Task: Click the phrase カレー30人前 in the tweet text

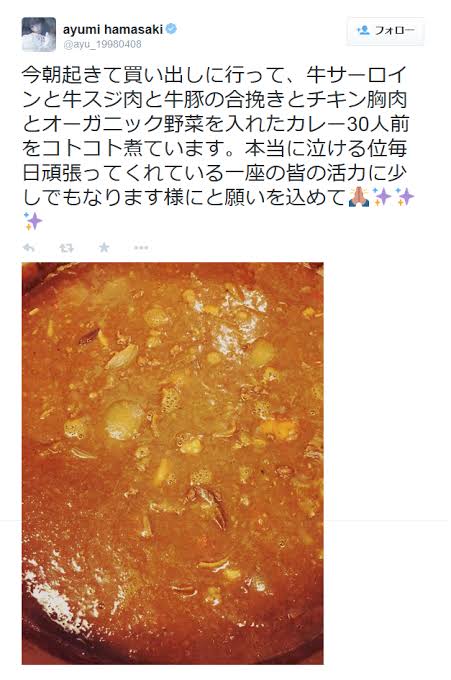Action: pos(348,125)
